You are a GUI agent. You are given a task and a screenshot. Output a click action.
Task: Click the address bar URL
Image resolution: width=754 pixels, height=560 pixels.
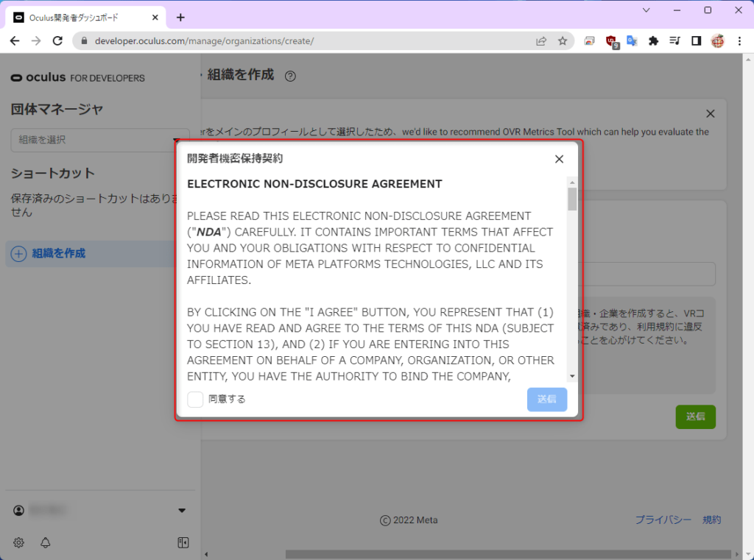point(205,41)
